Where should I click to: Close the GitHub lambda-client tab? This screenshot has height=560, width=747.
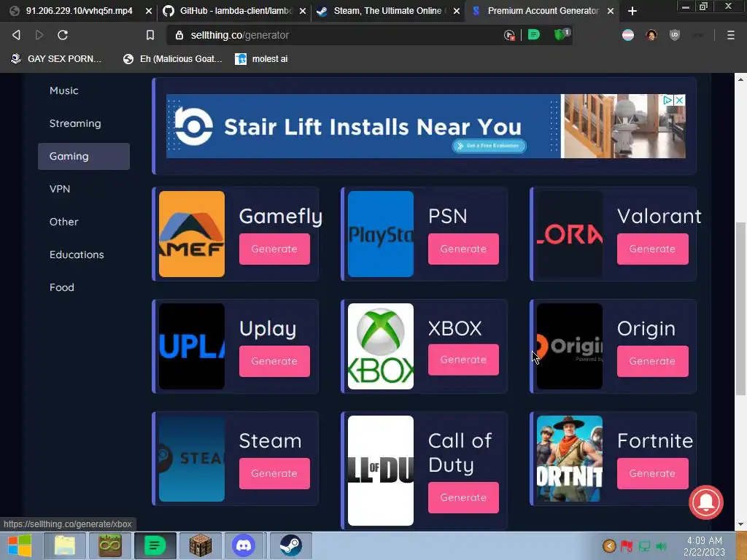(303, 11)
